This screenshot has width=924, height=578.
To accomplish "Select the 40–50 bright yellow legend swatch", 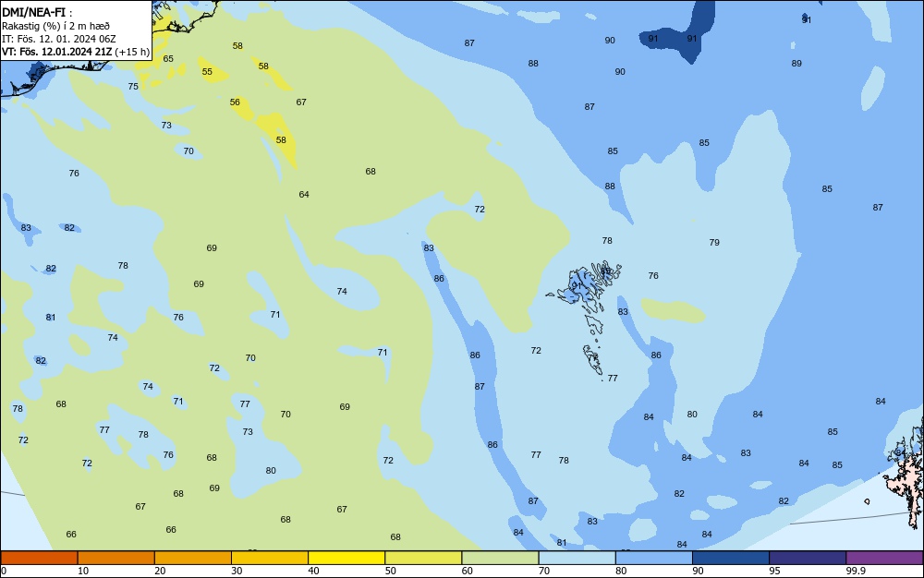I will click(346, 558).
